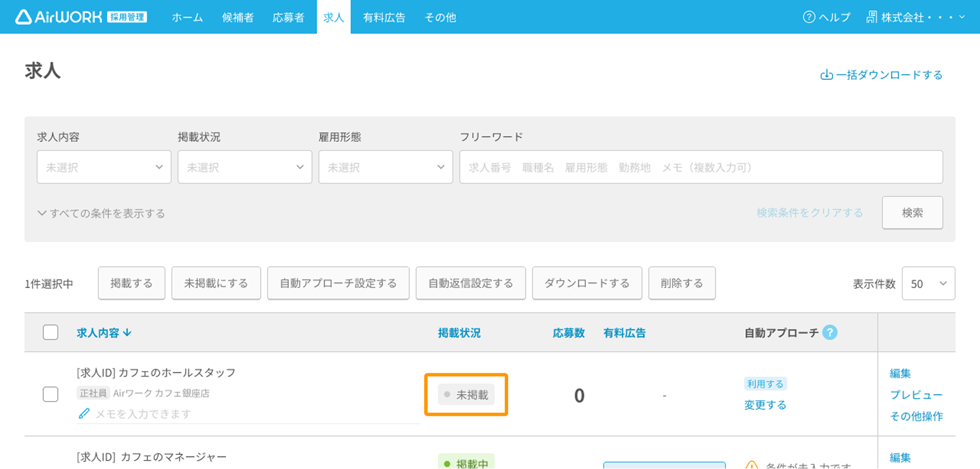Click 編集 for カフェのホールスタッフ
Image resolution: width=980 pixels, height=469 pixels.
(x=900, y=373)
